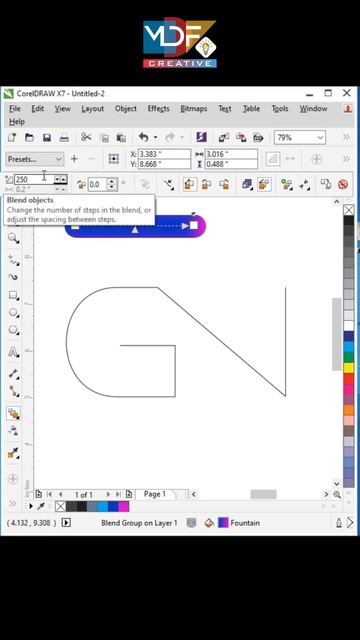Expand the standard toolbar overflow chevron

coord(346,137)
